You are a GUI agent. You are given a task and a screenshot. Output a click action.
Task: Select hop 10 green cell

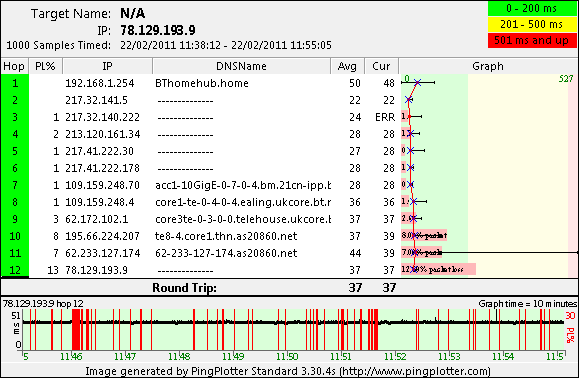(15, 236)
